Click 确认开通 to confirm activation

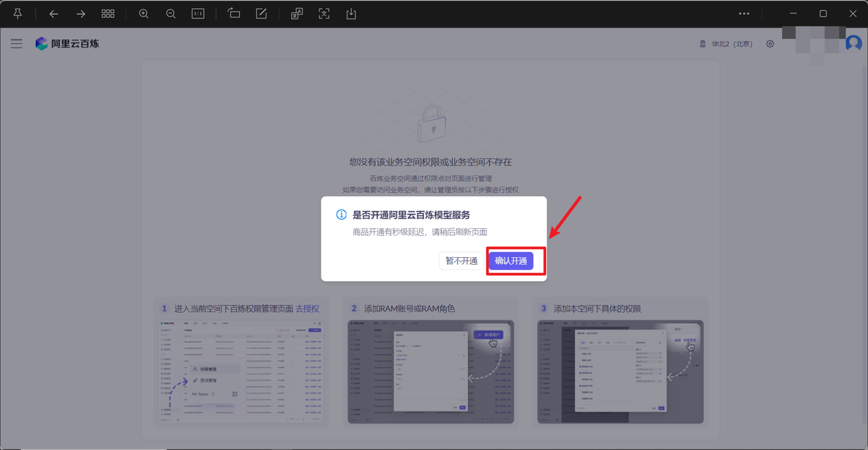pos(511,261)
